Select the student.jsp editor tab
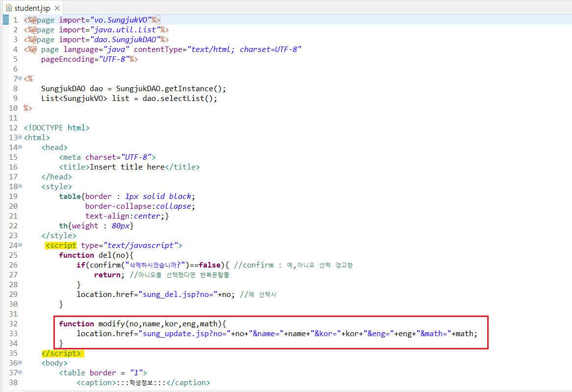This screenshot has height=392, width=572. (32, 8)
